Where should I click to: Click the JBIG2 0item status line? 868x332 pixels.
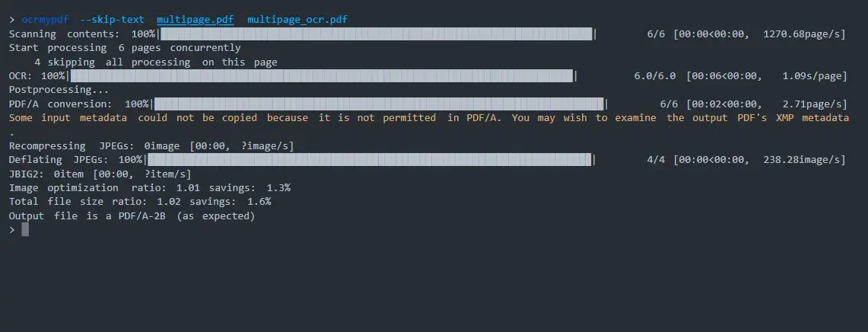click(94, 174)
